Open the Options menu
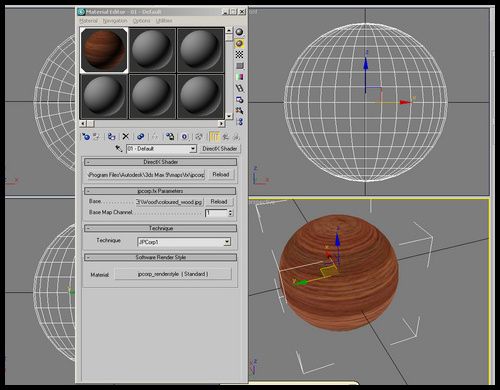The height and width of the screenshot is (390, 500). click(x=141, y=21)
